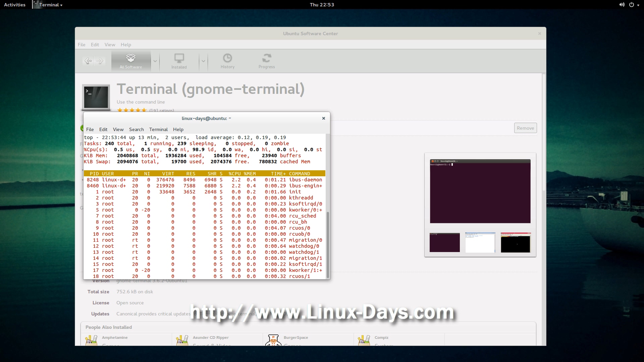Open the terminal Search menu

point(136,129)
